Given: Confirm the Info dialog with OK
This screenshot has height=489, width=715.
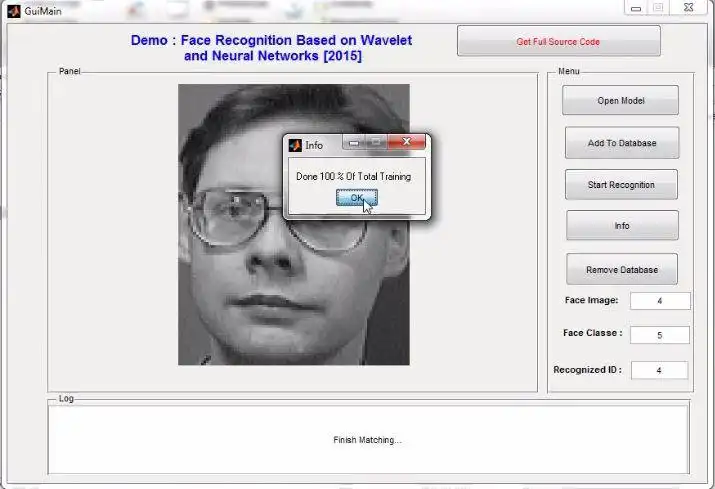Looking at the screenshot, I should pyautogui.click(x=357, y=198).
